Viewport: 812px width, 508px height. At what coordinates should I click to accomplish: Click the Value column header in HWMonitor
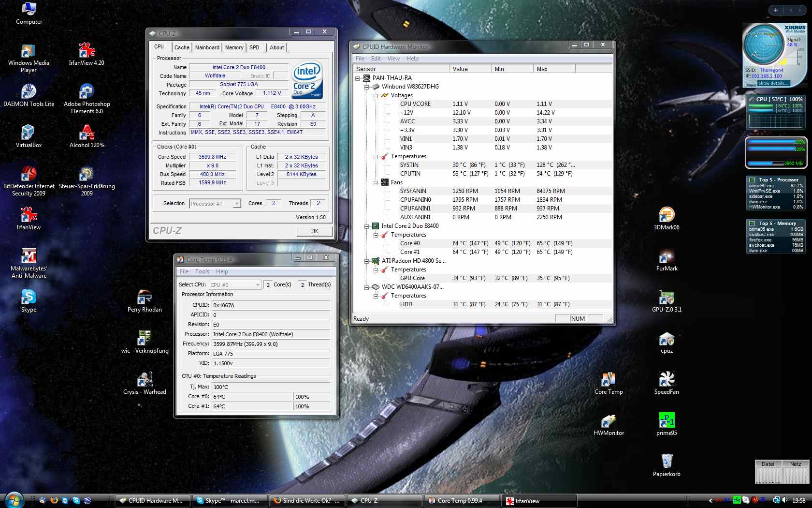(470, 69)
